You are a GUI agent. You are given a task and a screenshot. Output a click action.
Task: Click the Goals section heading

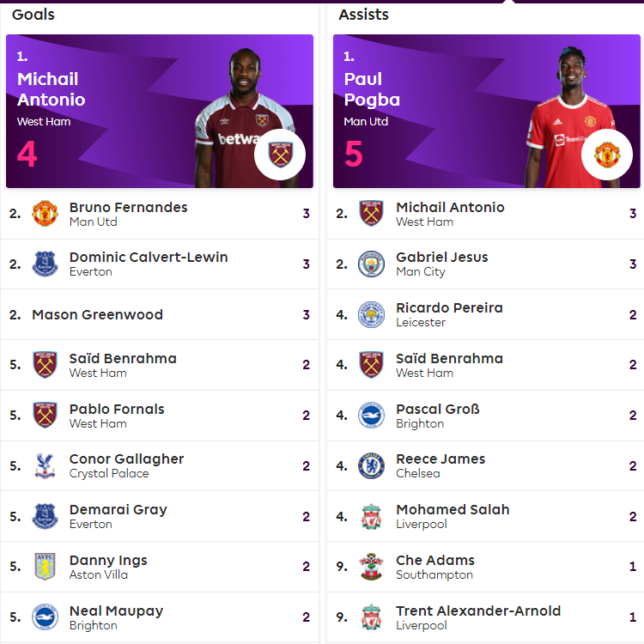[x=33, y=15]
